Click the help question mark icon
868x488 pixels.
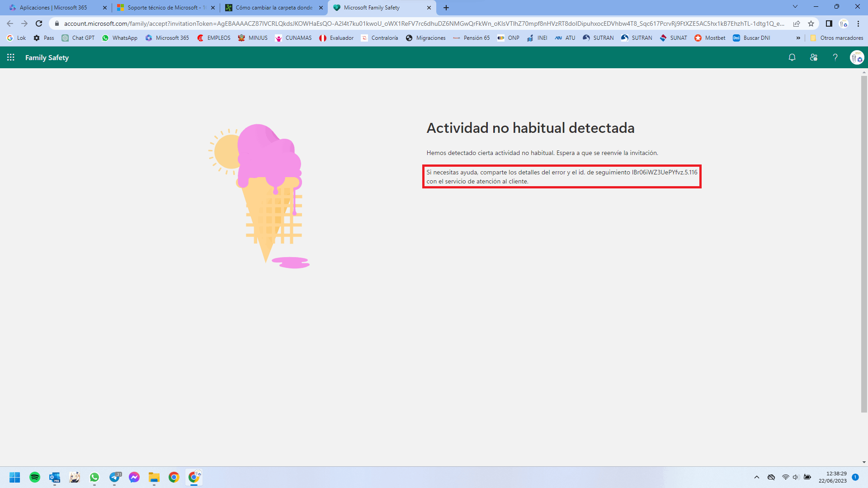pyautogui.click(x=835, y=57)
